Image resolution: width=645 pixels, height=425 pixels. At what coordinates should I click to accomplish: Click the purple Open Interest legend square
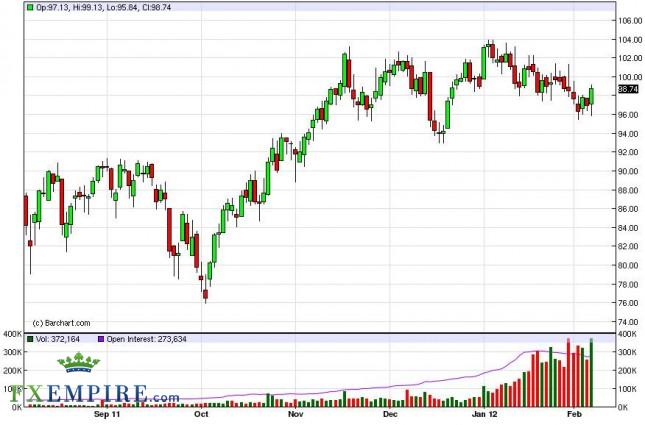101,339
